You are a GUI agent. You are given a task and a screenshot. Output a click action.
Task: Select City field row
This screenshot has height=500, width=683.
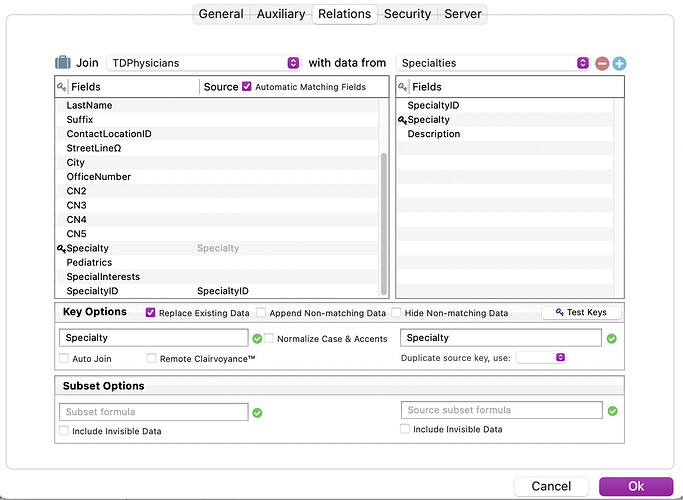tap(217, 162)
